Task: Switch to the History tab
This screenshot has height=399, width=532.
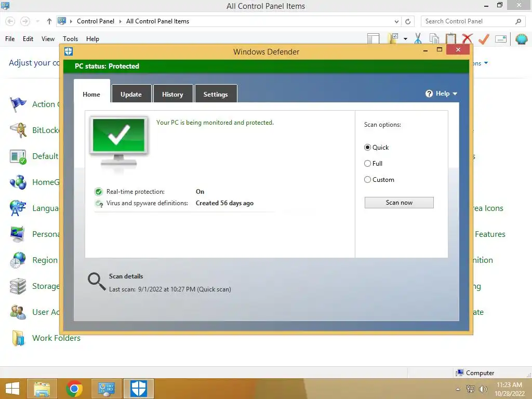Action: pyautogui.click(x=172, y=94)
